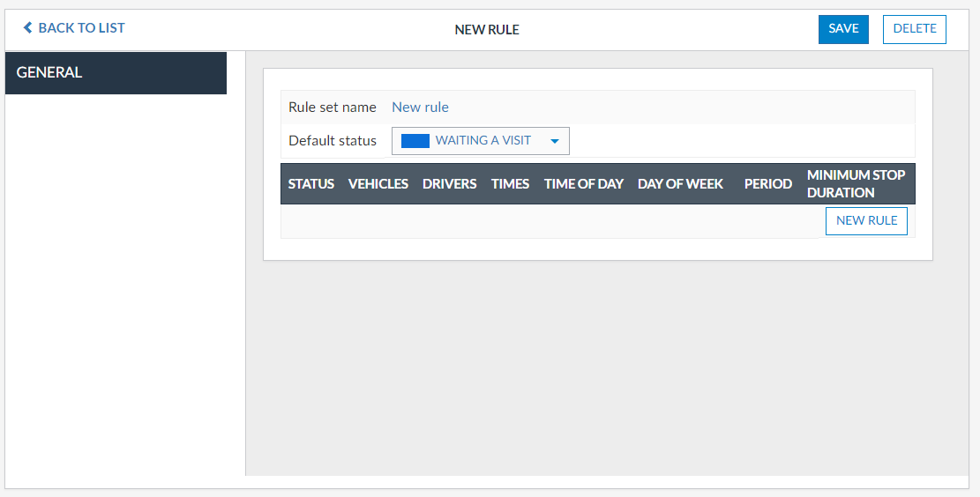Screen dimensions: 980x497
Task: Go back via BACK TO LIST link
Action: coord(81,28)
